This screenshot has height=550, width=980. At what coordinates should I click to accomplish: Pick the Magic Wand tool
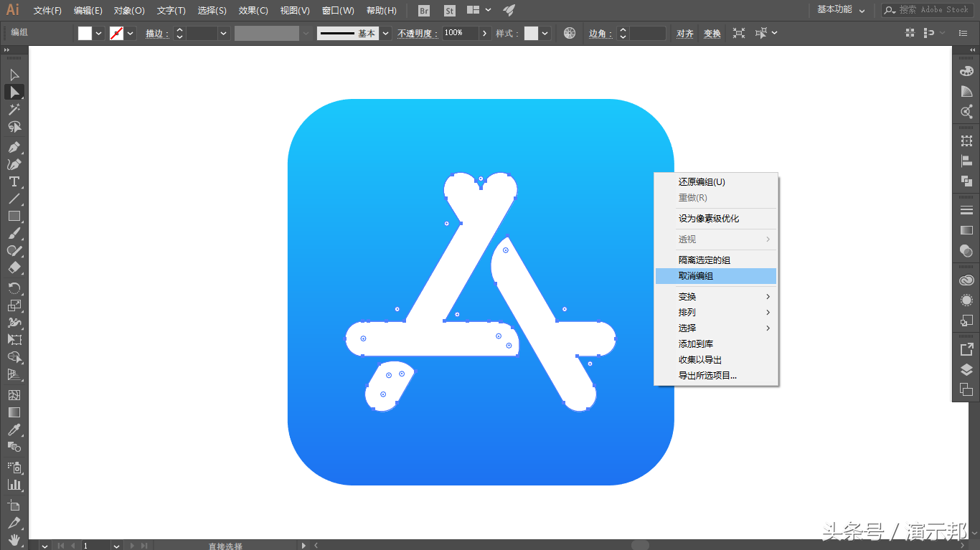[x=14, y=109]
